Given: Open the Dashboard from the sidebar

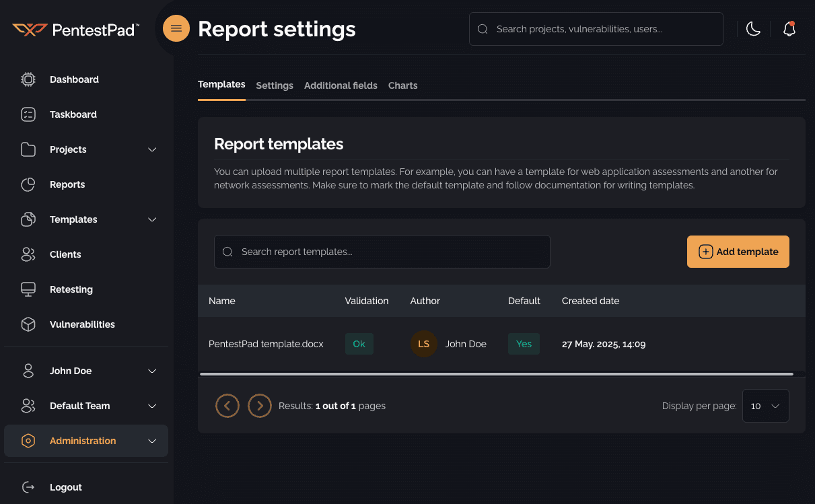Looking at the screenshot, I should (x=74, y=79).
